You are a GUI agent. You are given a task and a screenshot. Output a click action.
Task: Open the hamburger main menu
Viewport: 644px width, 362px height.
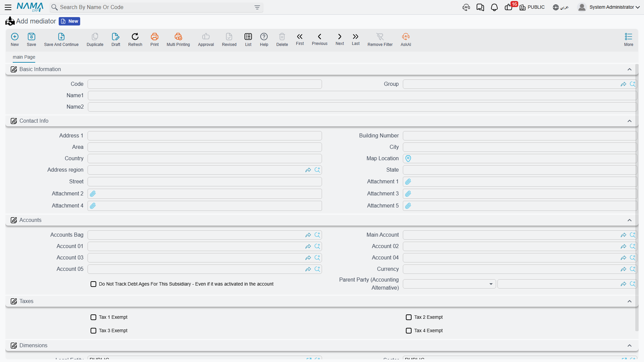click(8, 7)
